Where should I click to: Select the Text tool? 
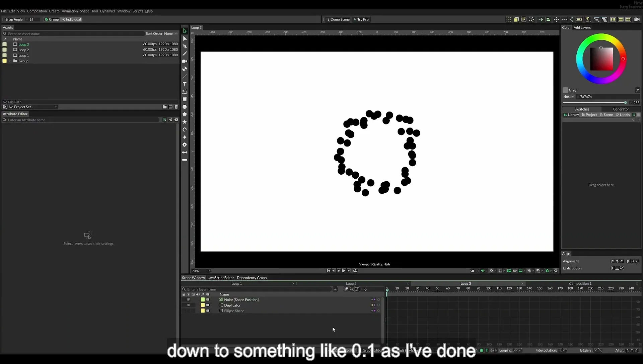(x=185, y=84)
